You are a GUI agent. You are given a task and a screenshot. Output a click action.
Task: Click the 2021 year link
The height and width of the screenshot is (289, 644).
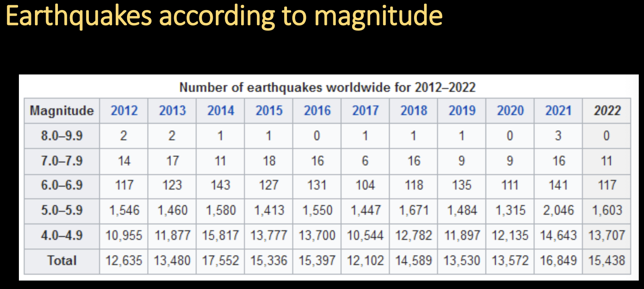(x=558, y=111)
